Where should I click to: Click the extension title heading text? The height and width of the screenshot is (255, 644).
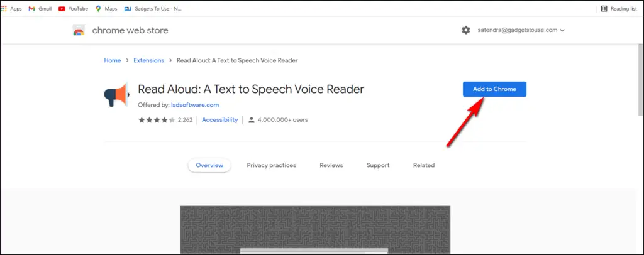tap(251, 89)
